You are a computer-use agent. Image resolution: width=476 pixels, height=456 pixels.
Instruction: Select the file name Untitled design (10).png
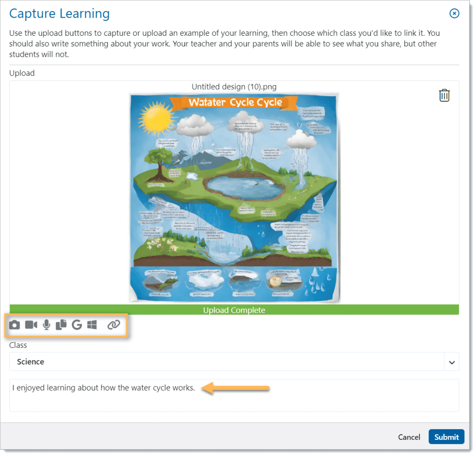(x=234, y=87)
